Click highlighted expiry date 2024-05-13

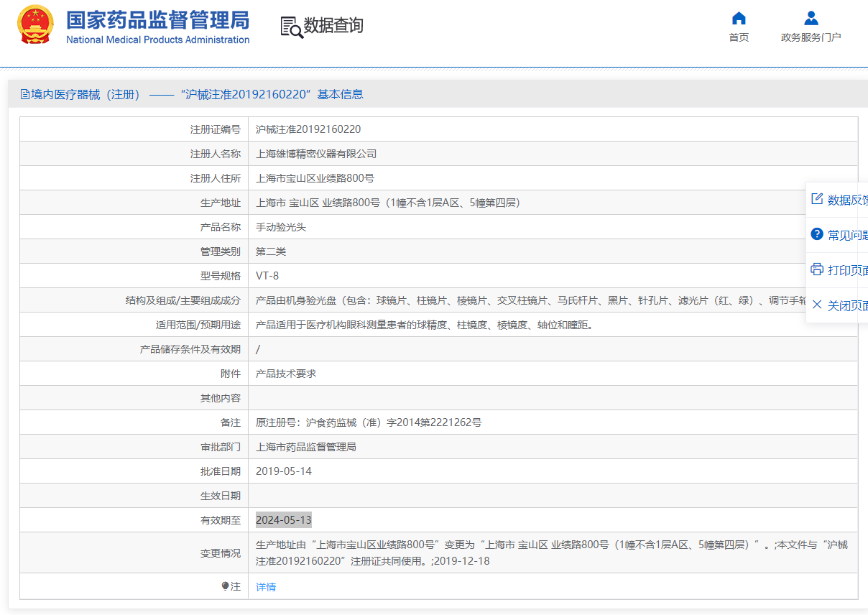(x=284, y=520)
